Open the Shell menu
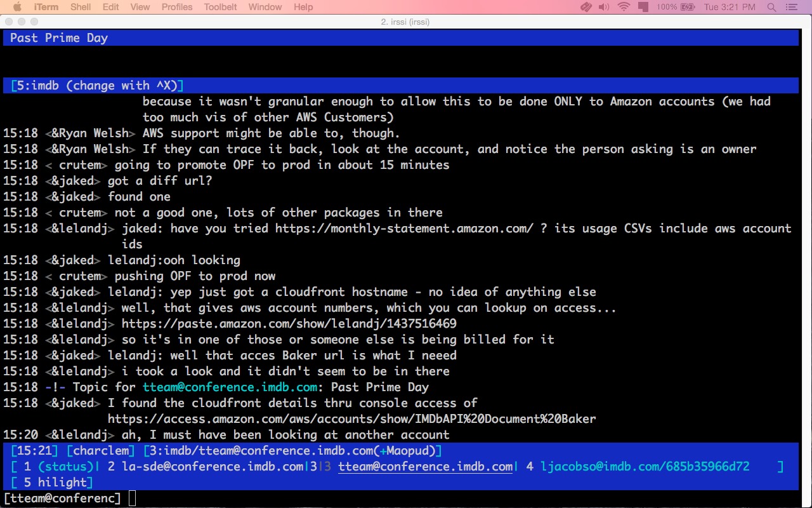 80,7
